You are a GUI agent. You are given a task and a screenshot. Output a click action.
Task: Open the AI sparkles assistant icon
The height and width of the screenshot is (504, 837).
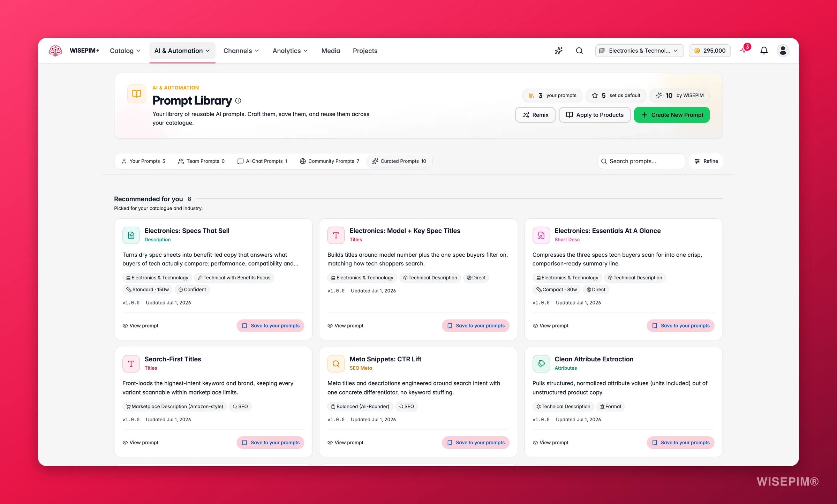coord(559,51)
